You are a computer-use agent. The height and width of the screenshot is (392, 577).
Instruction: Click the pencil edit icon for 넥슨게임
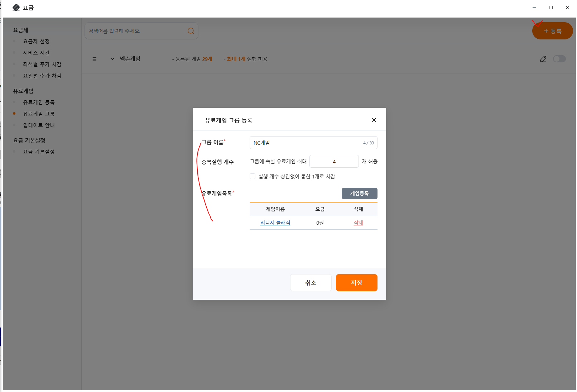(x=543, y=59)
